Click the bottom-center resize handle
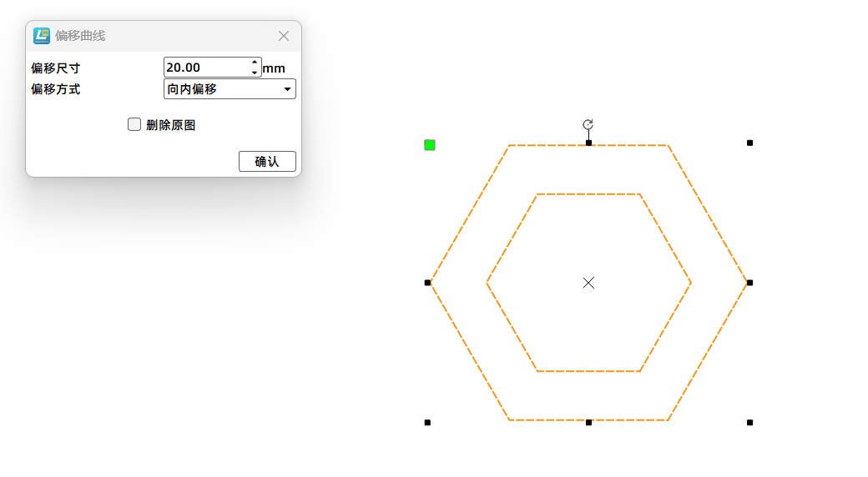The width and height of the screenshot is (868, 477). point(588,423)
